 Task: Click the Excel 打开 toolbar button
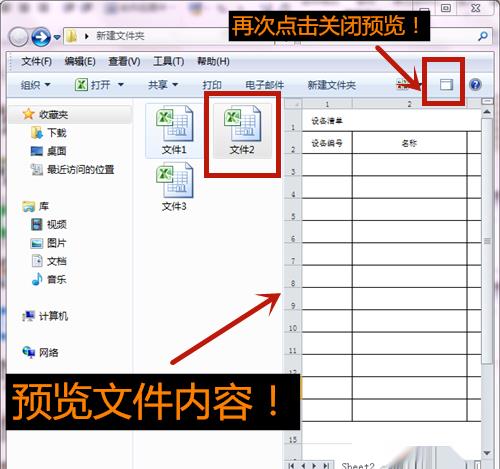point(92,85)
